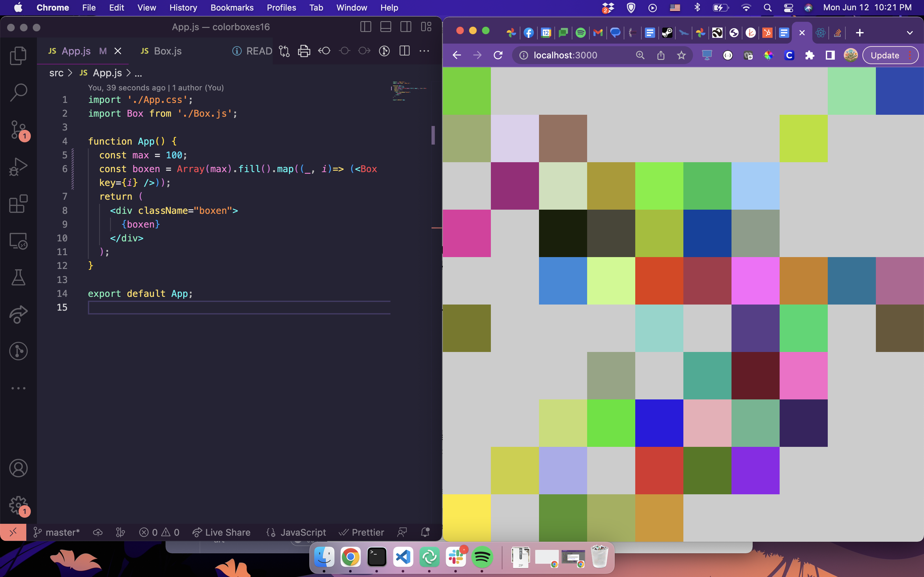
Task: Toggle the bottom panel layout button
Action: (386, 27)
